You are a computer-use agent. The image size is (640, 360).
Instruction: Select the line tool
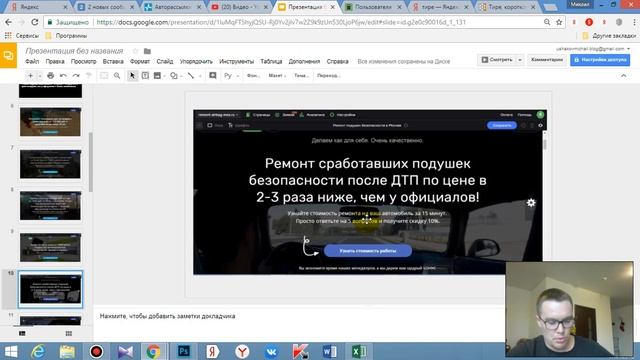point(191,76)
